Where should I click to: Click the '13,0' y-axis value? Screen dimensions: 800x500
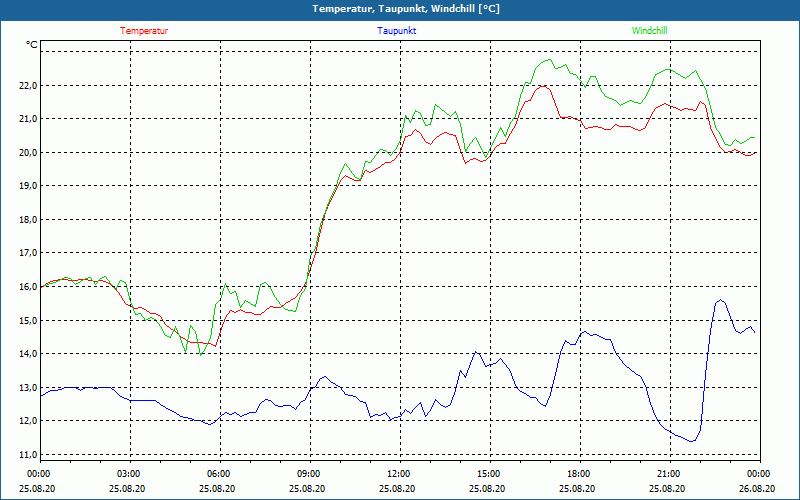29,387
